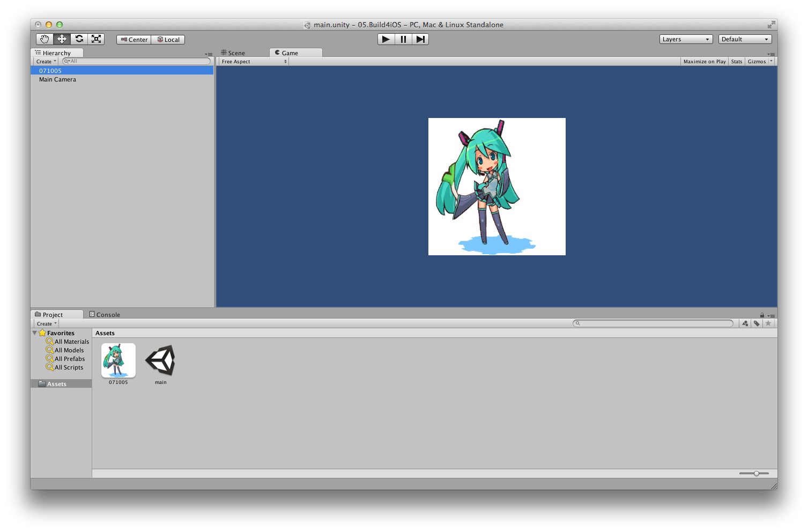Open the Hierarchy panel options menu

pos(209,54)
